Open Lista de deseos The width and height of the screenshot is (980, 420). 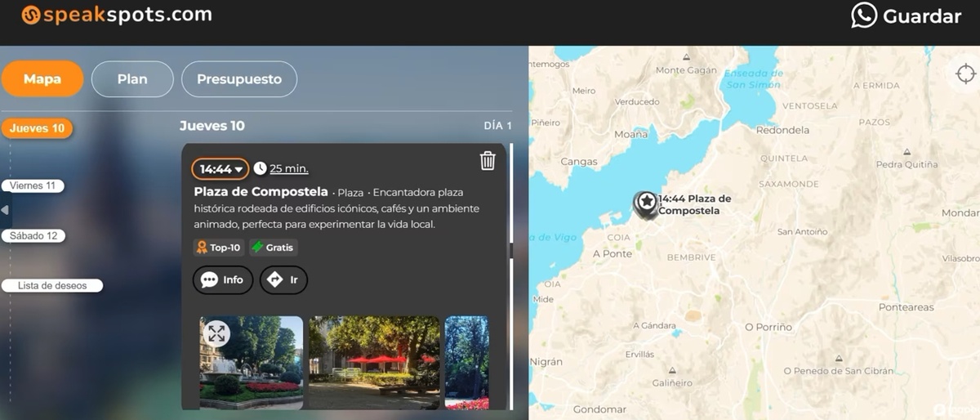tap(52, 286)
